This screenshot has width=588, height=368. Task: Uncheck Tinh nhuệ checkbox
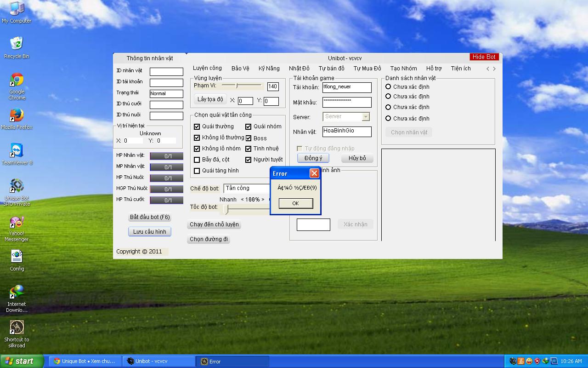tap(249, 149)
